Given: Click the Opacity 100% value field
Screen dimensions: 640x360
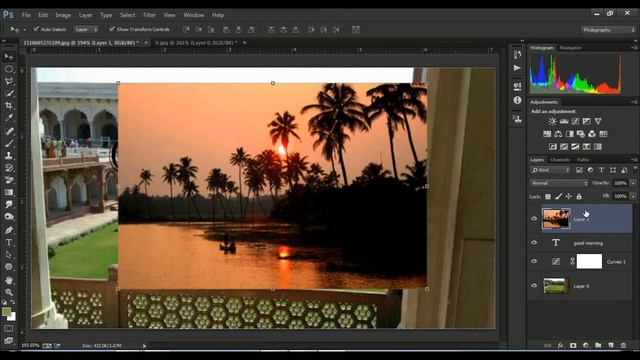Looking at the screenshot, I should 620,183.
